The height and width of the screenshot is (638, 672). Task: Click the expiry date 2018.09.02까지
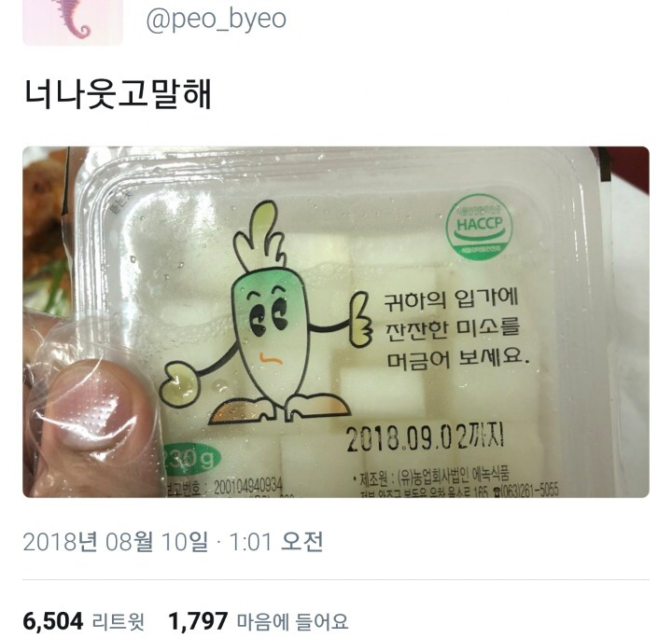(425, 437)
